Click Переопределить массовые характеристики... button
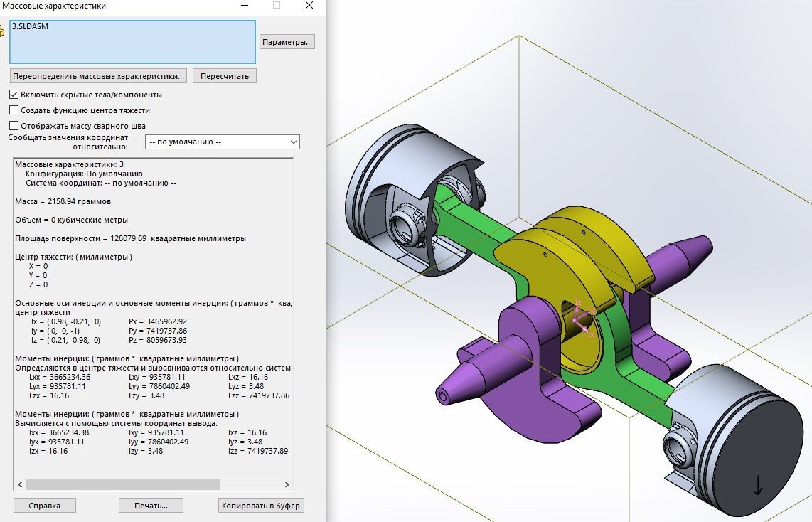Image resolution: width=812 pixels, height=522 pixels. (99, 75)
